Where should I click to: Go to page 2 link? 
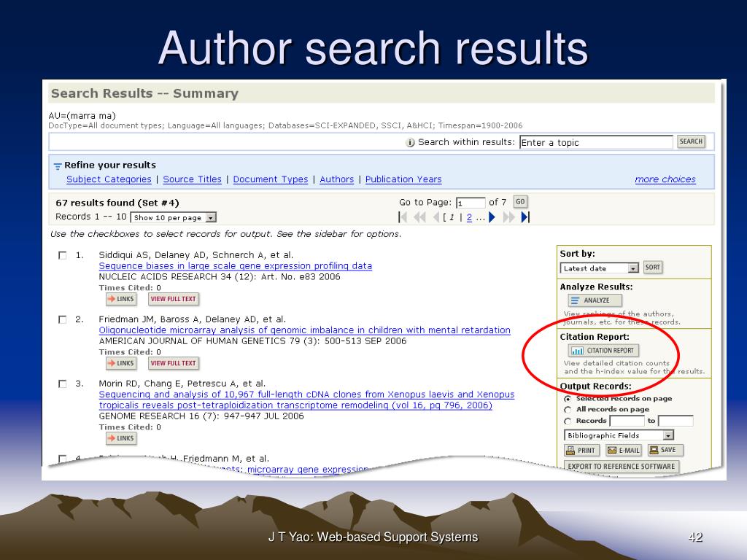click(x=469, y=217)
